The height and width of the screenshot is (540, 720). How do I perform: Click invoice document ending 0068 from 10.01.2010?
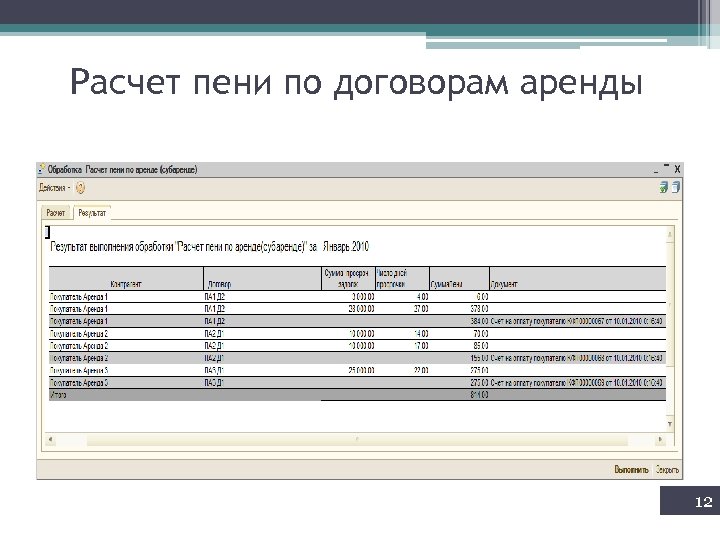click(x=576, y=358)
